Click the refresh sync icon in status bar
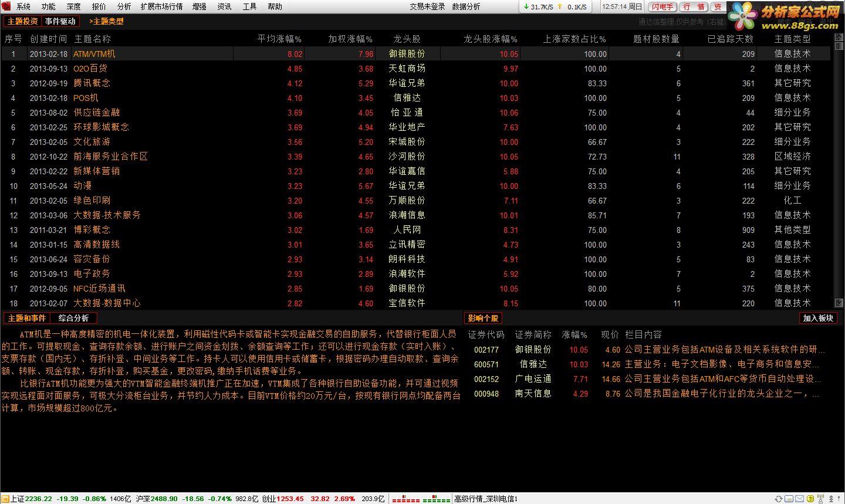 pos(779,499)
